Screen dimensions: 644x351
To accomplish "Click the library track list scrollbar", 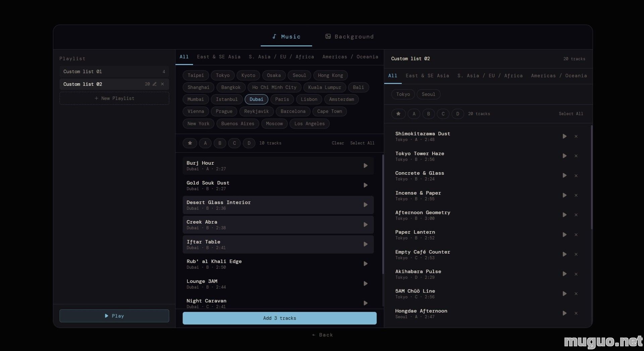I will coord(383,214).
